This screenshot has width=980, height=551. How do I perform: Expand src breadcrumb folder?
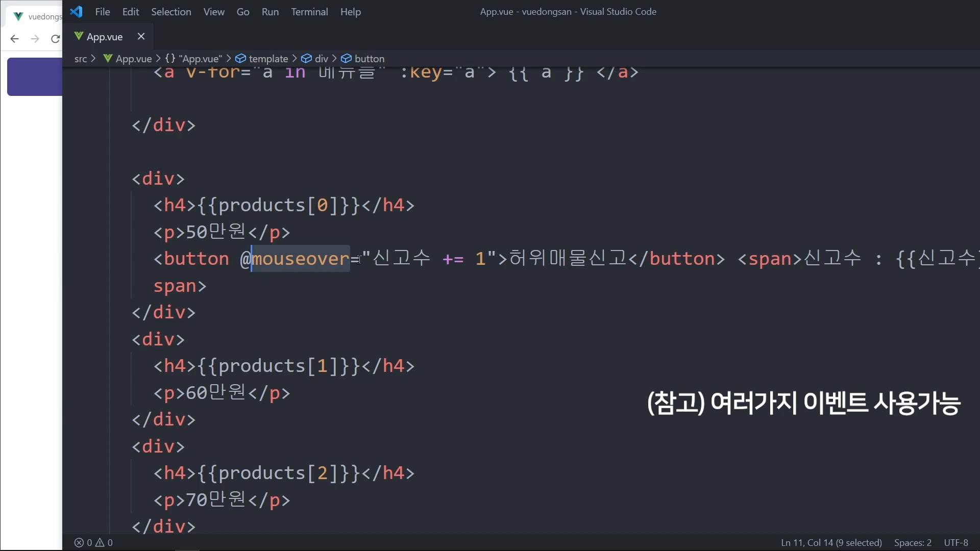81,59
